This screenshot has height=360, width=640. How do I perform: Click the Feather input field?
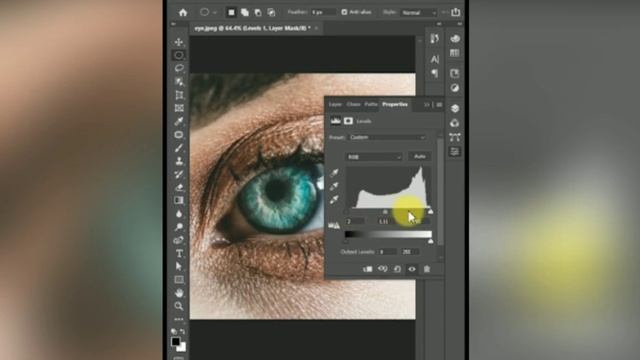323,13
